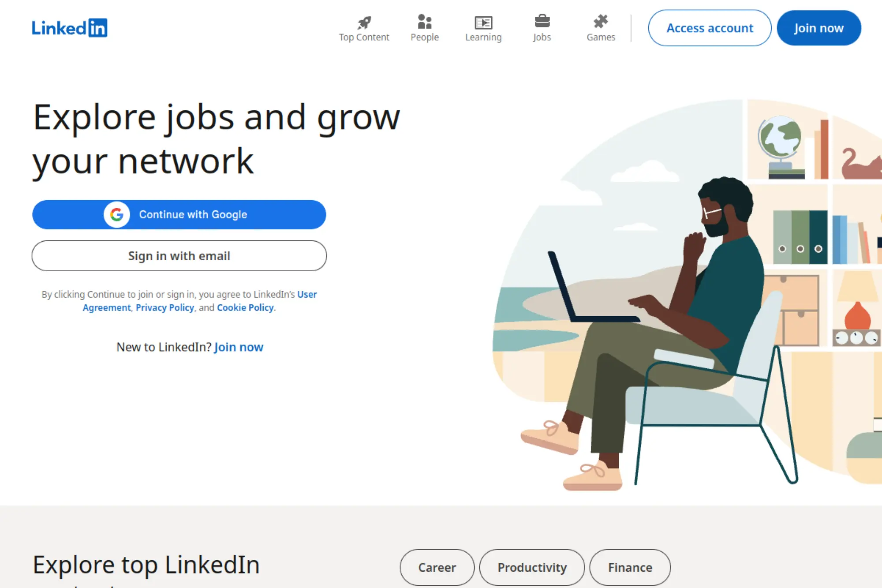Click Join now next to 'New to LinkedIn?'
This screenshot has width=882, height=588.
tap(238, 347)
